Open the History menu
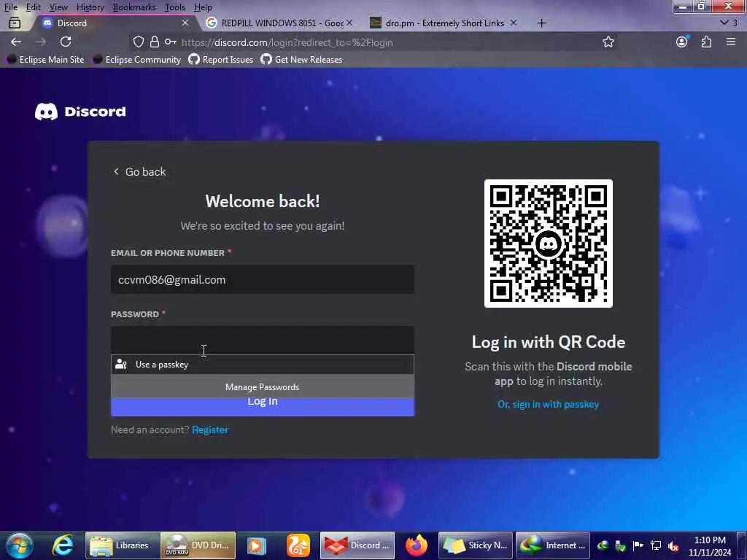Image resolution: width=747 pixels, height=560 pixels. pyautogui.click(x=90, y=7)
